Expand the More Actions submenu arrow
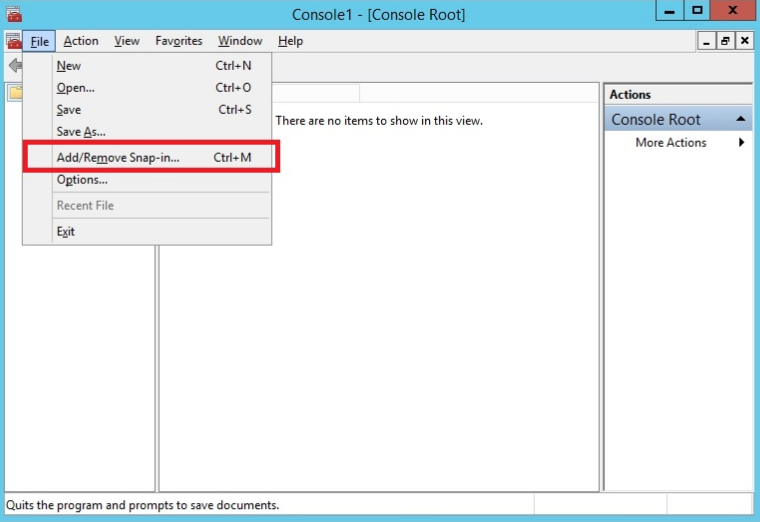The image size is (760, 522). point(741,143)
